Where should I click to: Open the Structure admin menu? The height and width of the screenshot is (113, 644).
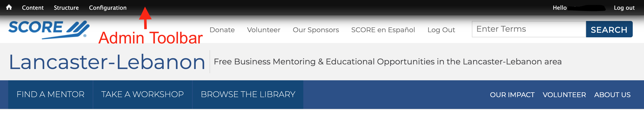click(x=66, y=8)
